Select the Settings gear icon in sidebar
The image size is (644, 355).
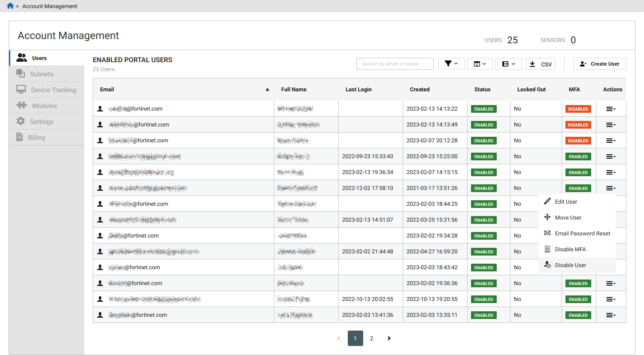[x=21, y=121]
